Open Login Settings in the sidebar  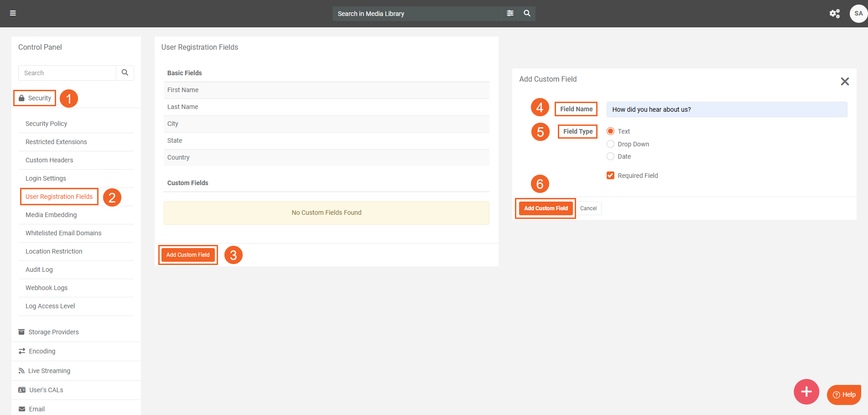[x=46, y=178]
